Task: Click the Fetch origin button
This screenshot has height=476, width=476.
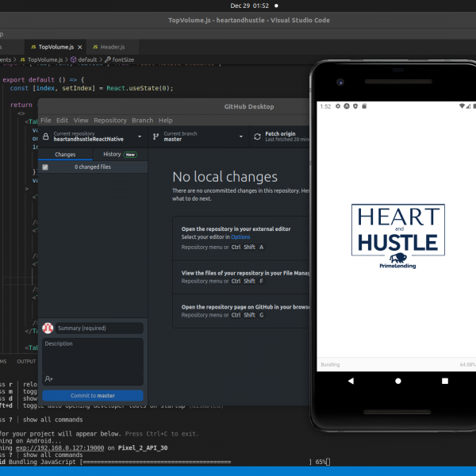Action: (x=279, y=136)
